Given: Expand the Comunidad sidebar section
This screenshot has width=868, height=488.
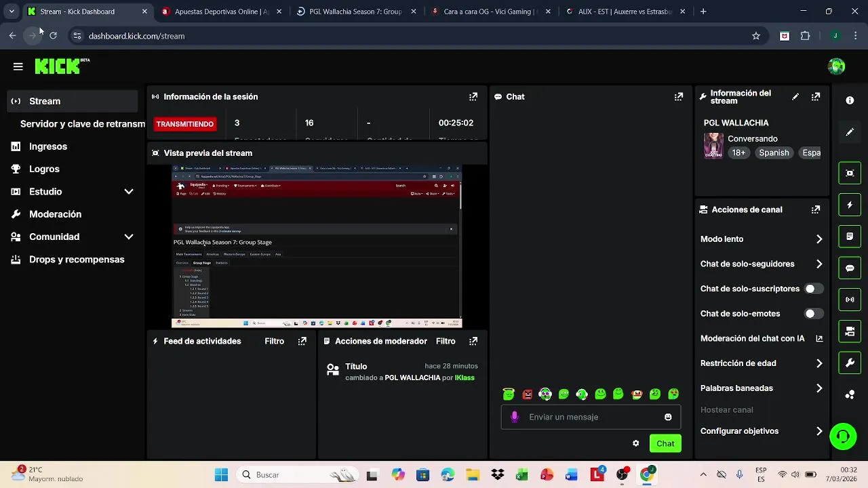Looking at the screenshot, I should pyautogui.click(x=129, y=237).
